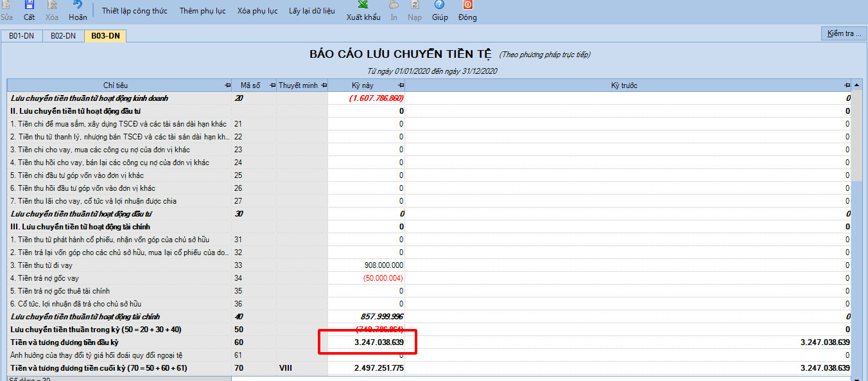868x381 pixels.
Task: Click the Đóng close-form icon
Action: coord(467,4)
